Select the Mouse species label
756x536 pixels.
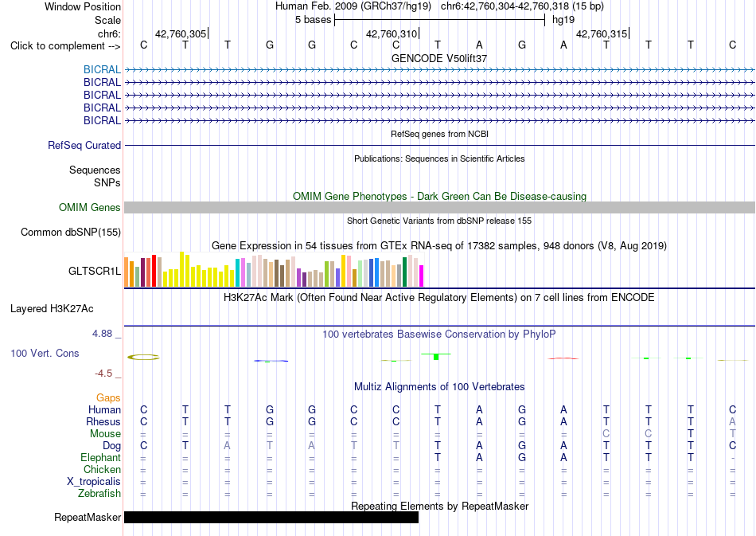click(106, 434)
